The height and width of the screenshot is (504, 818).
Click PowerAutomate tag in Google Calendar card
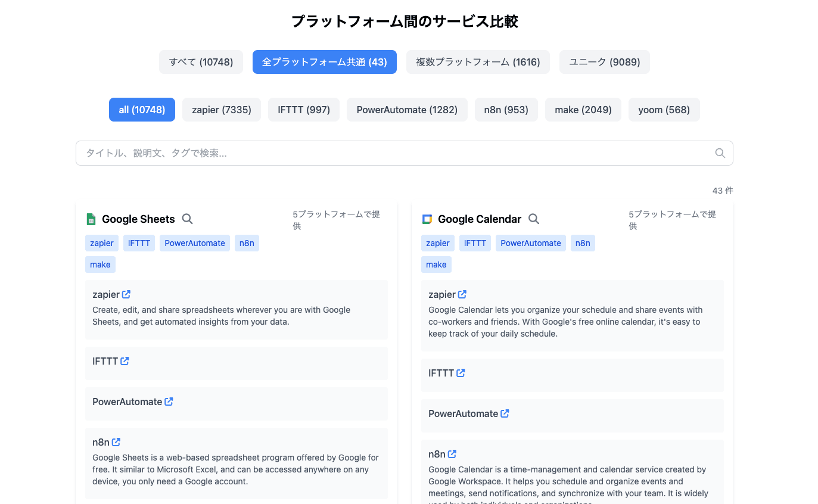pyautogui.click(x=531, y=243)
